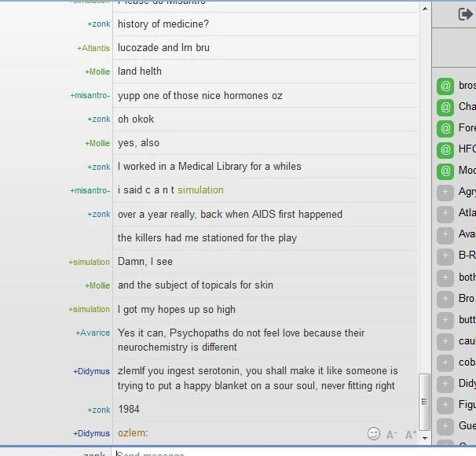
Task: Click nick +zonk beside '1984'
Action: pos(99,410)
